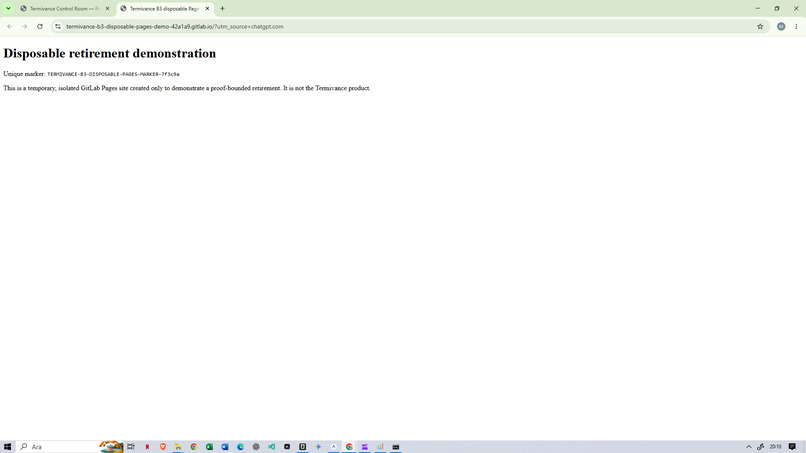Open a new browser tab
Viewport: 806px width, 453px height.
click(x=223, y=9)
